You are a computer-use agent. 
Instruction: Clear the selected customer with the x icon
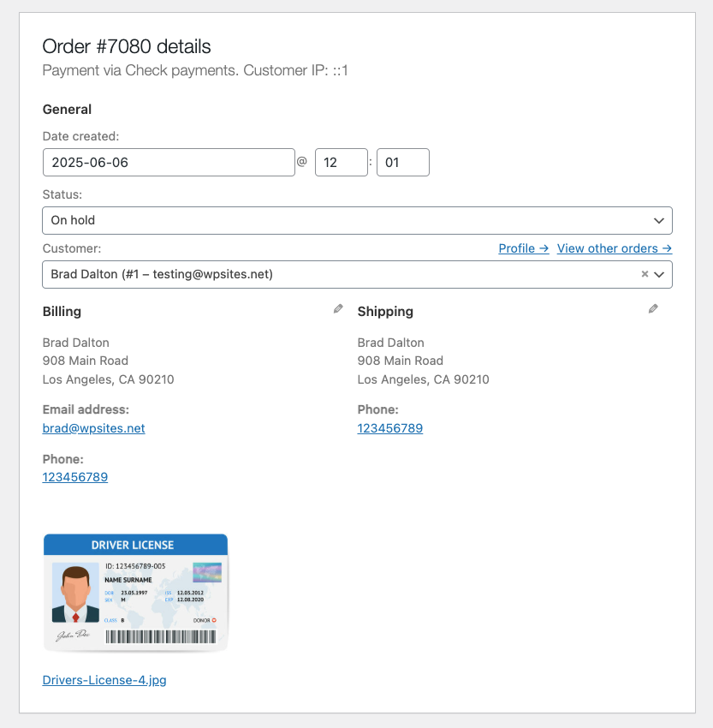pyautogui.click(x=645, y=275)
